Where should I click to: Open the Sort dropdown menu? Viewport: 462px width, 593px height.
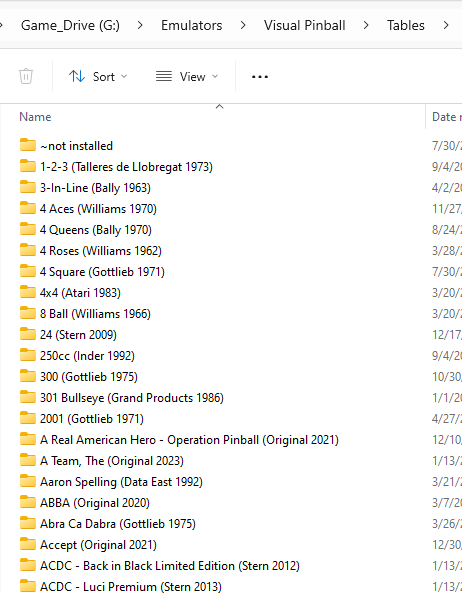click(x=98, y=77)
